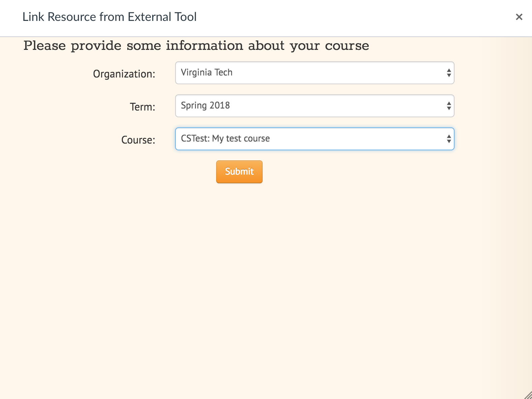
Task: Click the 'Link Resource from External Tool' title
Action: tap(109, 17)
